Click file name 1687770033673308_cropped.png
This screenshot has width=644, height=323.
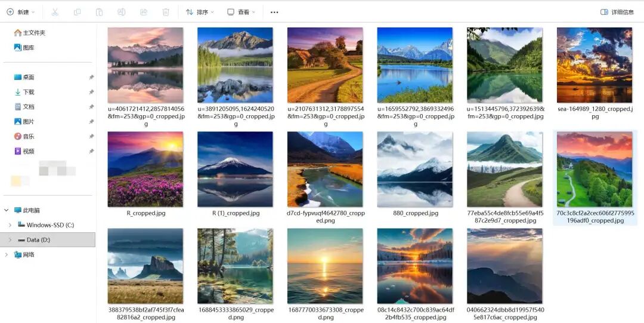click(326, 313)
